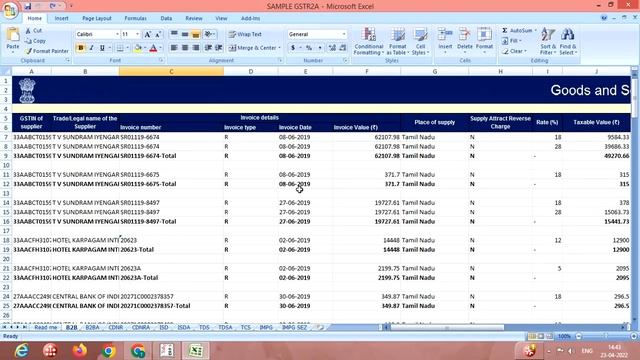Image resolution: width=640 pixels, height=360 pixels.
Task: Increase indent
Action: point(219,48)
